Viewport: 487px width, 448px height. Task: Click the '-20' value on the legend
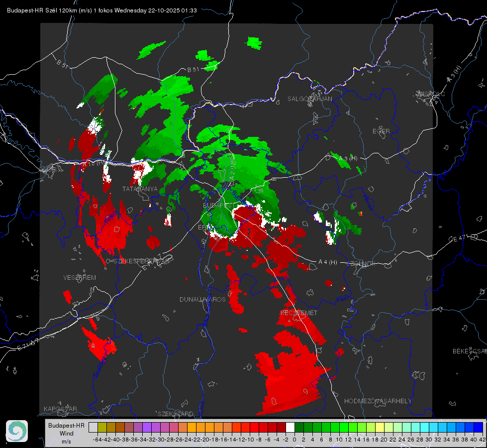click(x=204, y=440)
